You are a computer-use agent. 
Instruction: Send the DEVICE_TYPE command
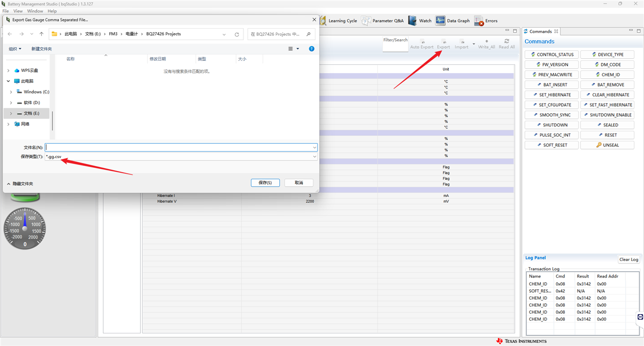(x=607, y=54)
